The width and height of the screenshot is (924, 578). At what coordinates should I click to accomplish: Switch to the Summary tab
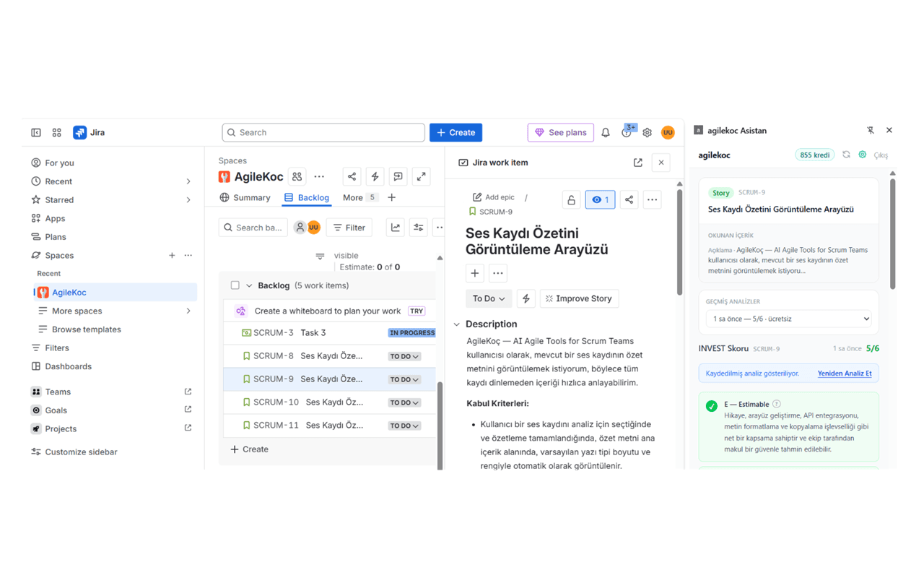click(245, 197)
